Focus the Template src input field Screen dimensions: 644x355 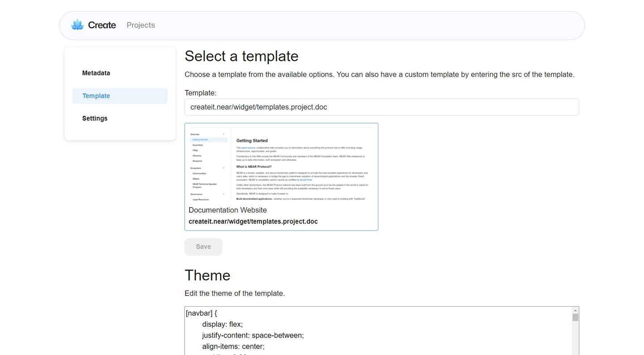[381, 107]
